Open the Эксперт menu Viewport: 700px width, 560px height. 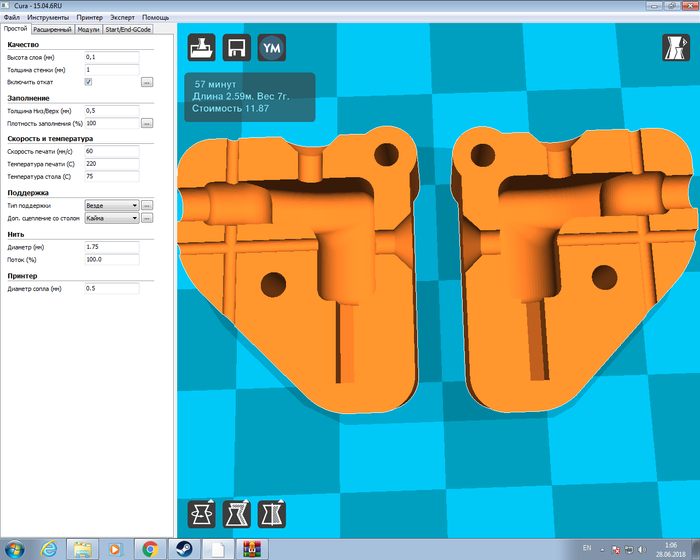pyautogui.click(x=122, y=18)
